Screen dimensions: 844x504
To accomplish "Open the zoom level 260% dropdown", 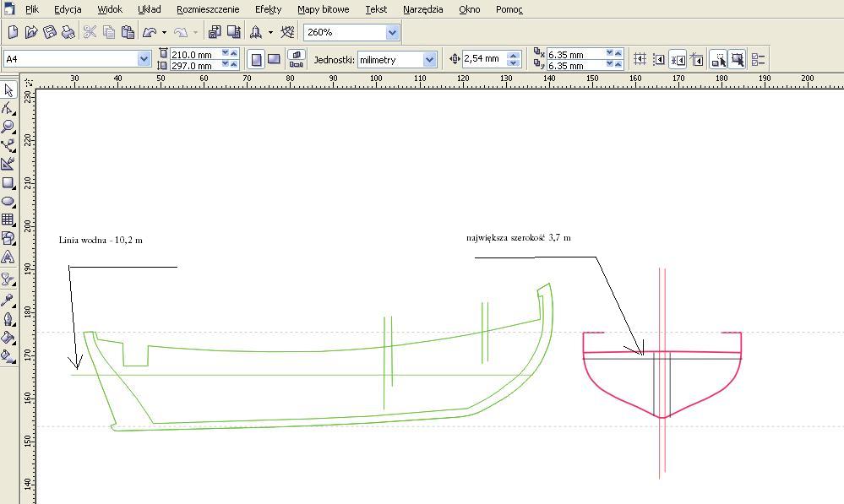I will (392, 32).
